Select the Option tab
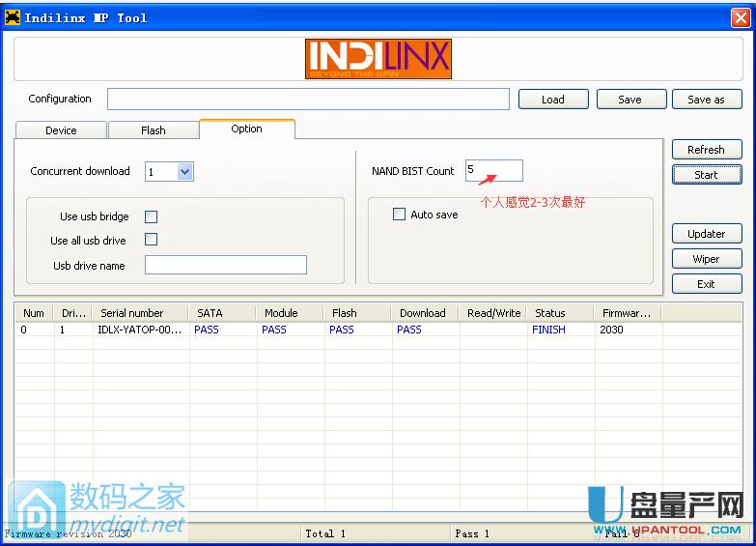The image size is (756, 546). tap(246, 129)
